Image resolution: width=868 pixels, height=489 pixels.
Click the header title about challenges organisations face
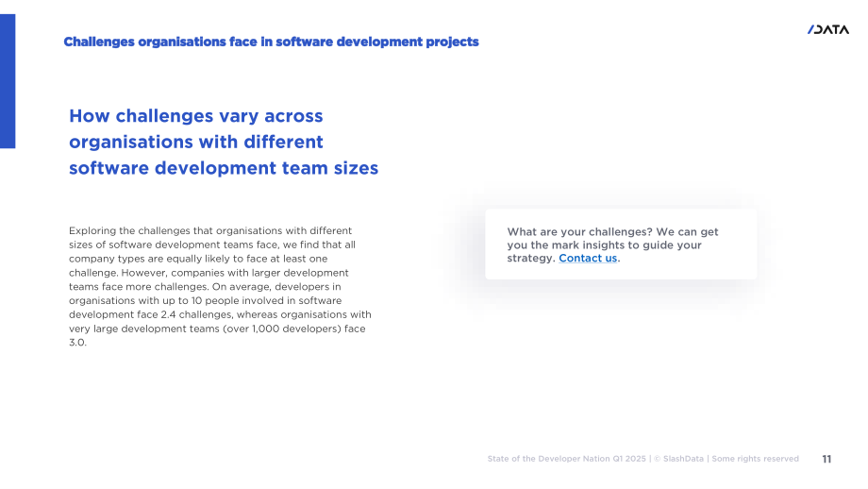[x=271, y=42]
